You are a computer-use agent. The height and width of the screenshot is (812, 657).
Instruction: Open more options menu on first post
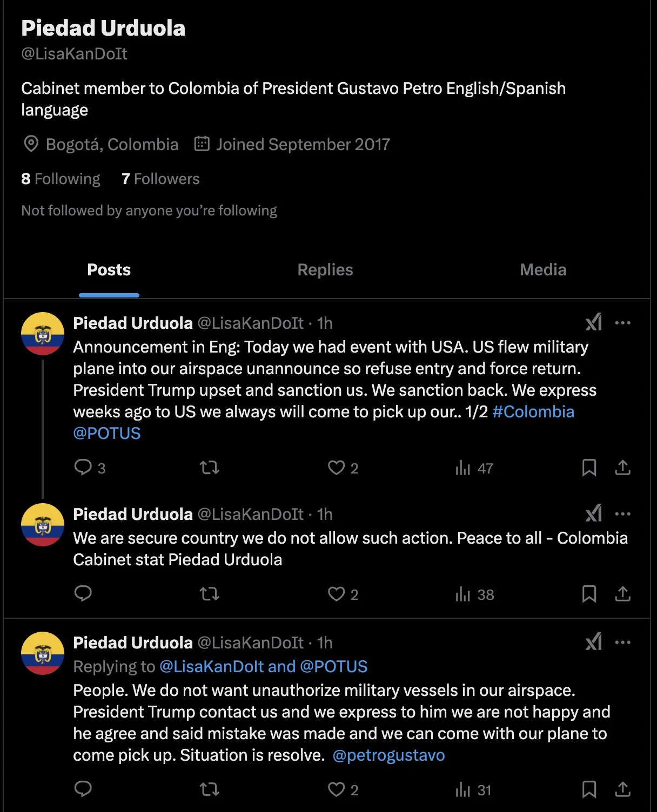pos(622,323)
